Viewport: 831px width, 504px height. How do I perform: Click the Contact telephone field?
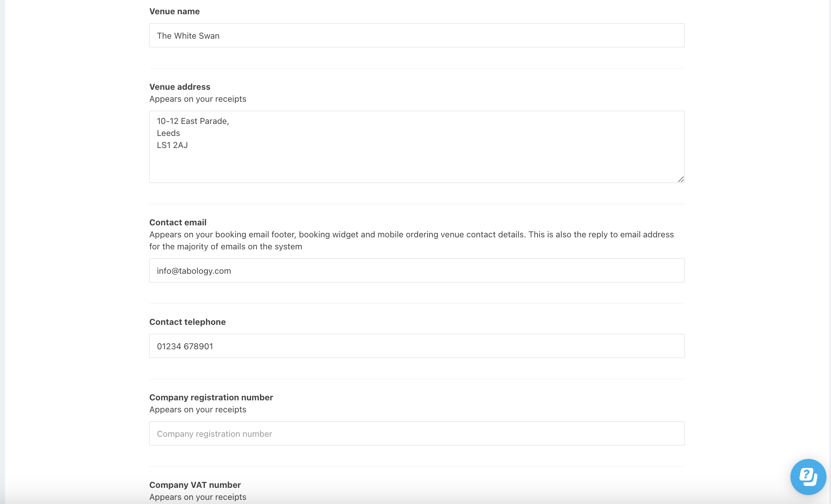pyautogui.click(x=417, y=346)
